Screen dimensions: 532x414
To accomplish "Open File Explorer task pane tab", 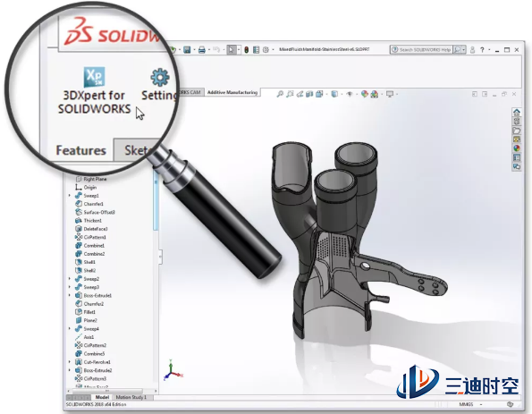I will click(x=517, y=131).
